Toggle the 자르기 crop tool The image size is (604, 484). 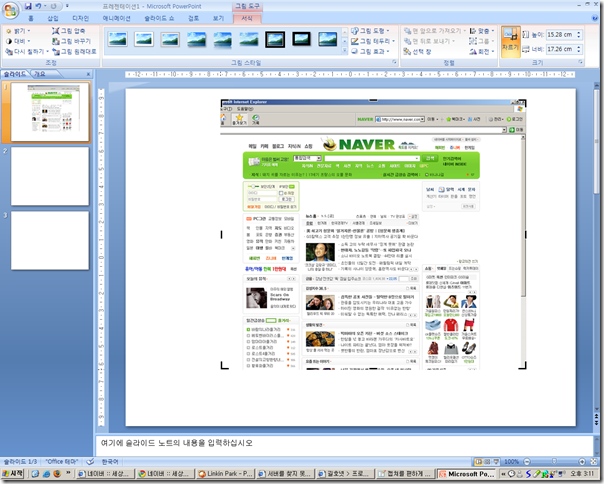point(511,42)
